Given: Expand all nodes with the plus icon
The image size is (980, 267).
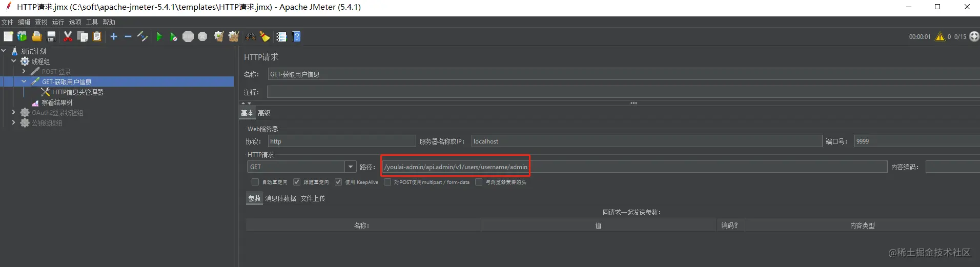Looking at the screenshot, I should [114, 36].
